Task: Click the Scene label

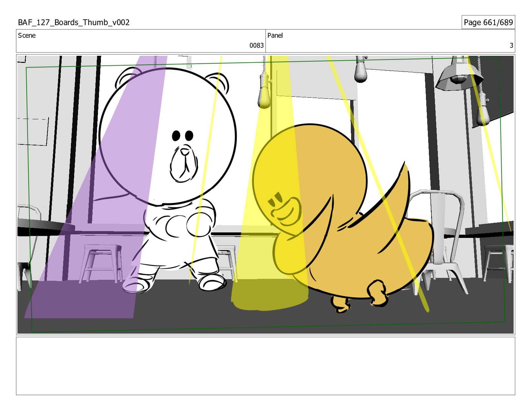Action: click(x=27, y=35)
